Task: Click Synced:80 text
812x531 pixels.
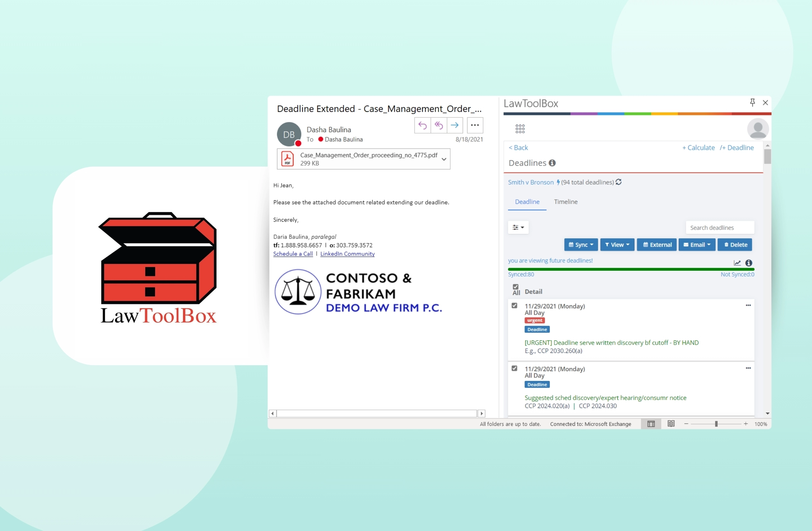Action: pyautogui.click(x=521, y=274)
